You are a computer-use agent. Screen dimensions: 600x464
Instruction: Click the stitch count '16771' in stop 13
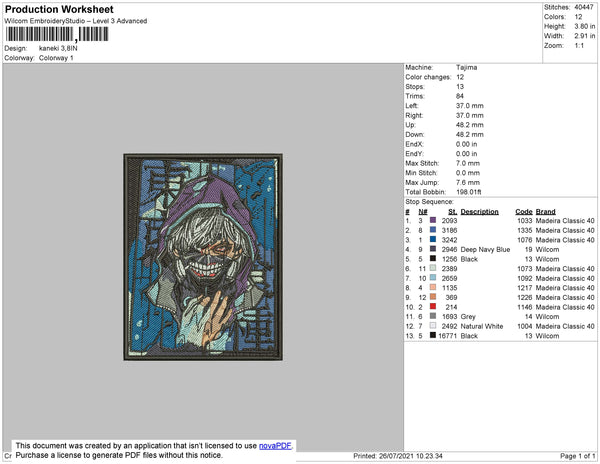(447, 336)
